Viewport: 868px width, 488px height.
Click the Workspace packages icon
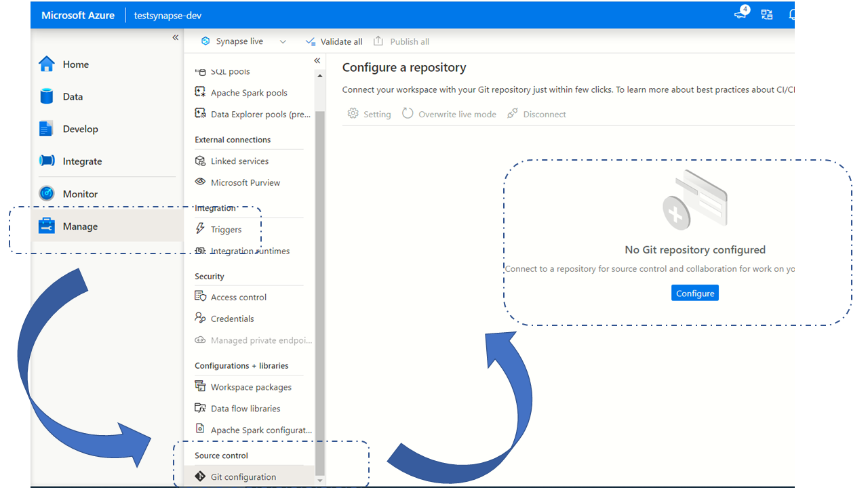tap(200, 386)
